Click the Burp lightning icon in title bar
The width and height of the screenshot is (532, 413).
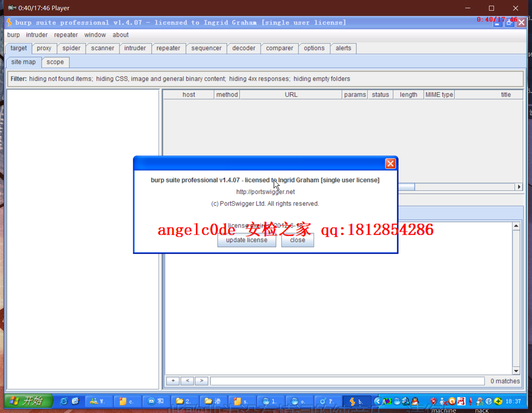pyautogui.click(x=9, y=22)
